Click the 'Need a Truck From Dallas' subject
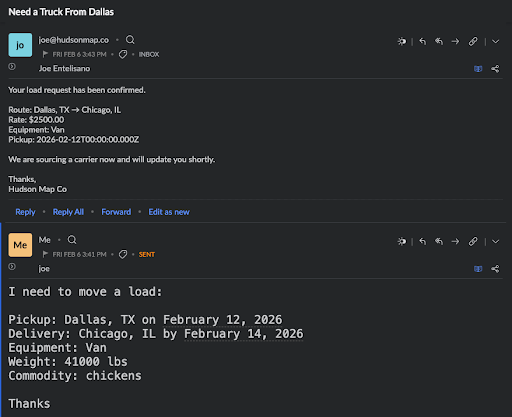 coord(61,12)
